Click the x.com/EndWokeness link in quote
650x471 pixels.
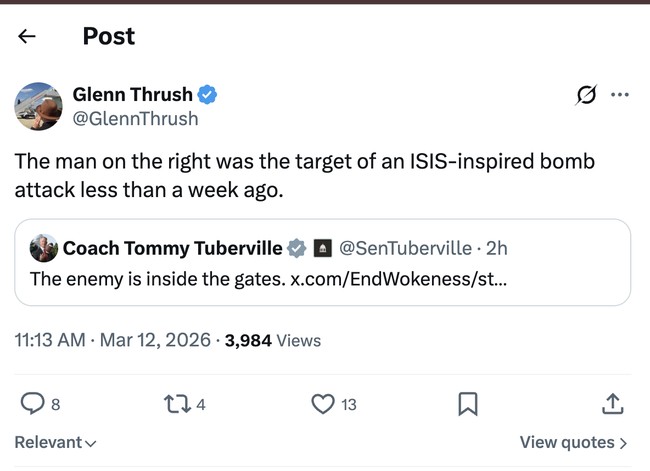(x=398, y=279)
